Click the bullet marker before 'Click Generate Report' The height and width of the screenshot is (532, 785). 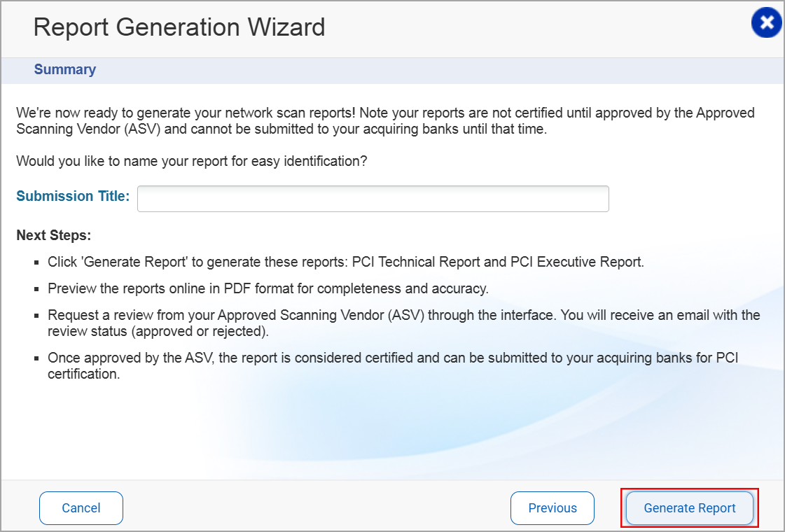[x=36, y=263]
